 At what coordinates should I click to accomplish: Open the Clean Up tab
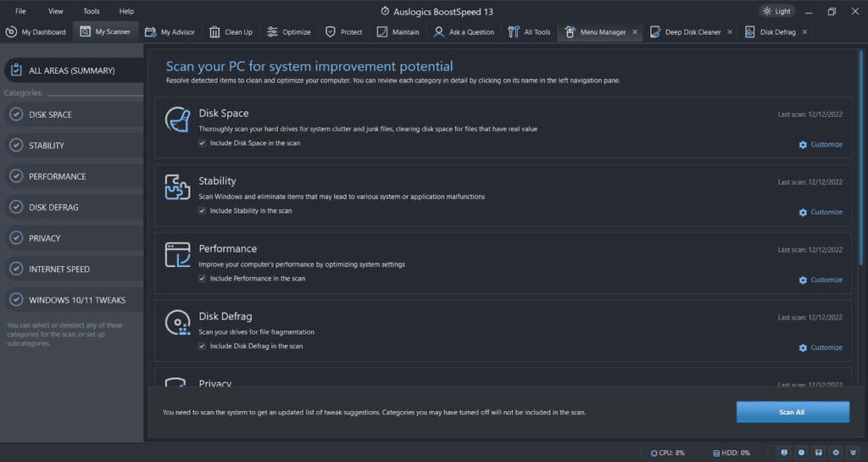[231, 32]
